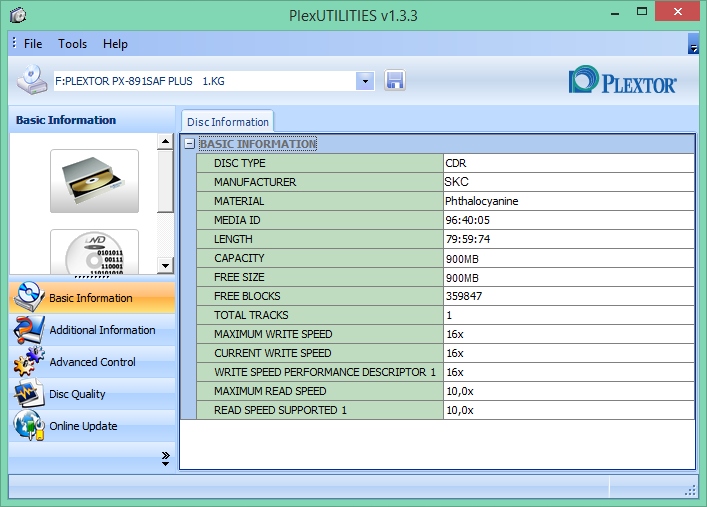Click the save floppy disk icon
This screenshot has height=507, width=707.
(395, 81)
